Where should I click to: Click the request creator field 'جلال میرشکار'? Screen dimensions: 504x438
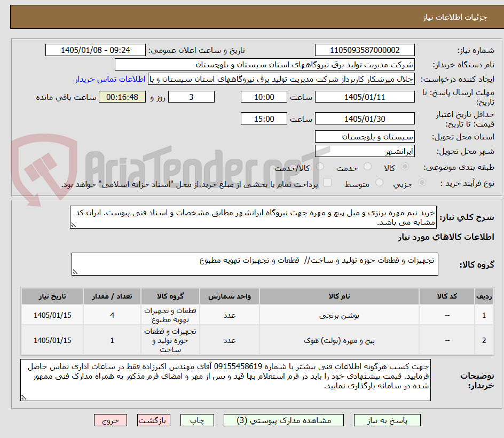coord(281,79)
